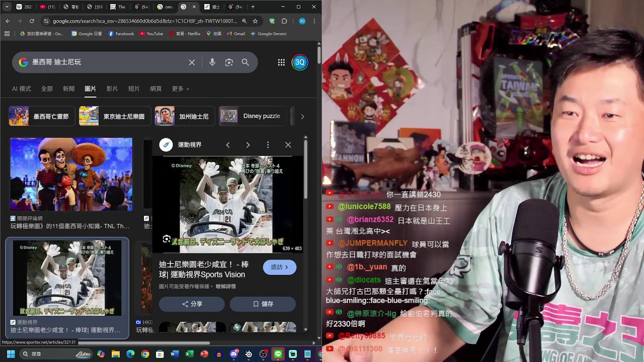This screenshot has height=362, width=644.
Task: Open 首頁 - Netflix bookmark
Action: 185,34
